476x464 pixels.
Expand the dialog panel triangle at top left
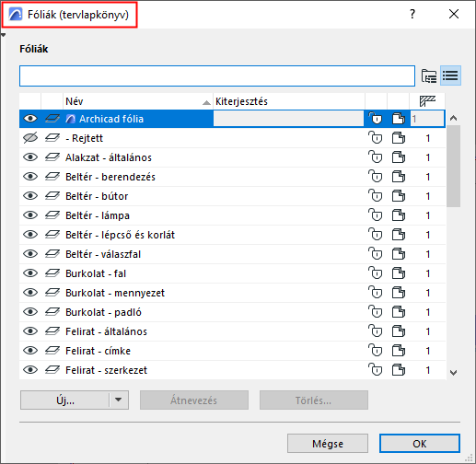4,35
